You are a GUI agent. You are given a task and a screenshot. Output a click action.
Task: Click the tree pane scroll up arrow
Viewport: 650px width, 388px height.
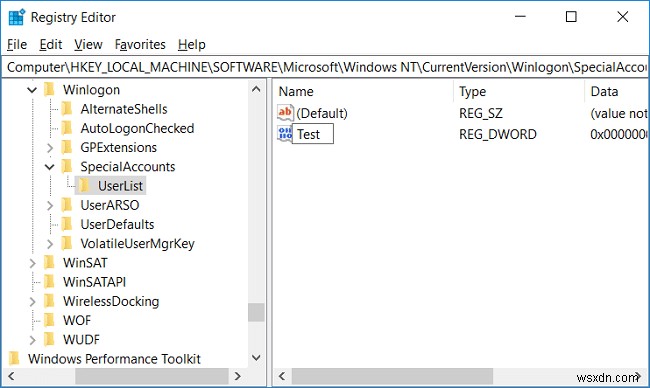pyautogui.click(x=256, y=89)
